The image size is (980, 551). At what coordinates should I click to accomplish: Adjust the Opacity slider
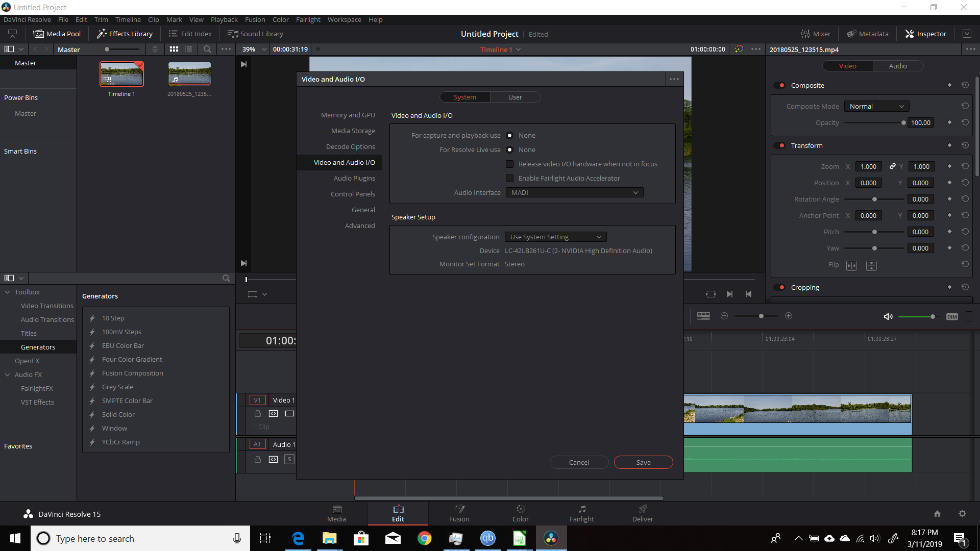[x=875, y=122]
